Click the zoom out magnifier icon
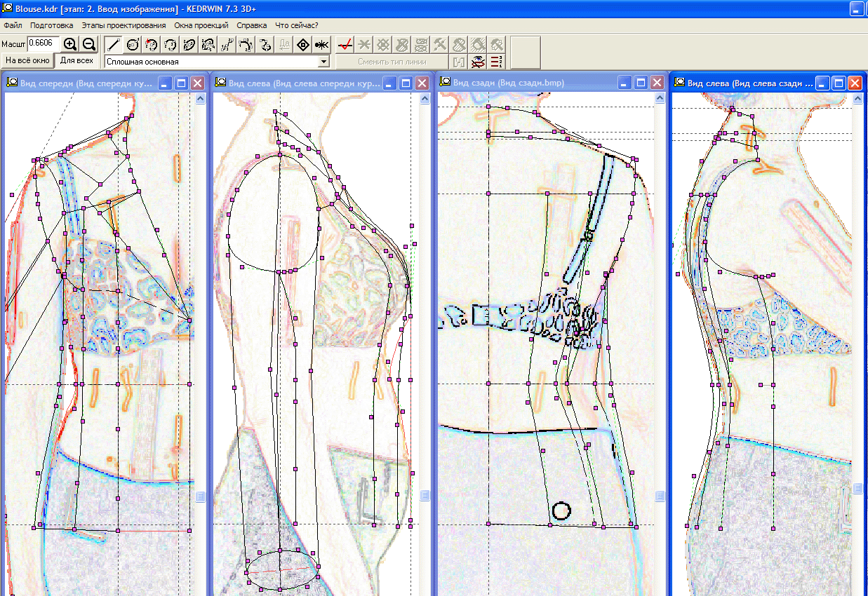Viewport: 868px width, 596px height. (89, 44)
